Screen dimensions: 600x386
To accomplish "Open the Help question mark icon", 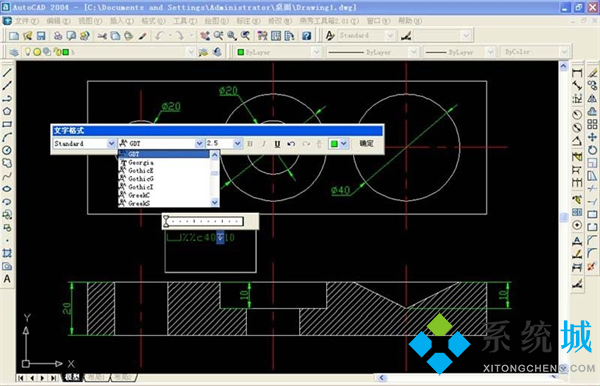I will click(306, 36).
